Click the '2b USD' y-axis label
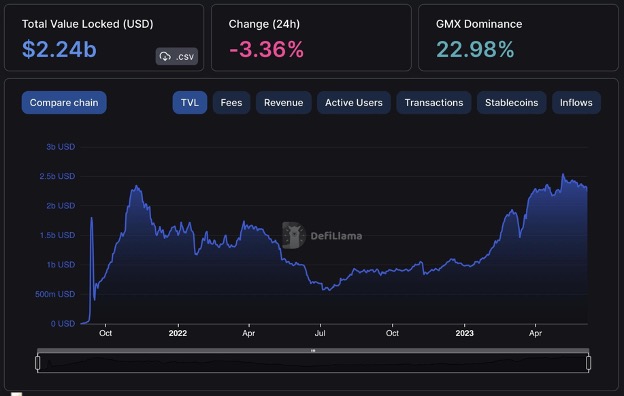This screenshot has height=396, width=624. pos(60,206)
